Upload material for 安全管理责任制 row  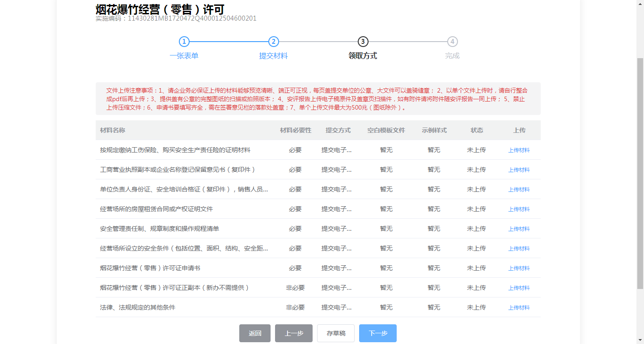pos(519,229)
